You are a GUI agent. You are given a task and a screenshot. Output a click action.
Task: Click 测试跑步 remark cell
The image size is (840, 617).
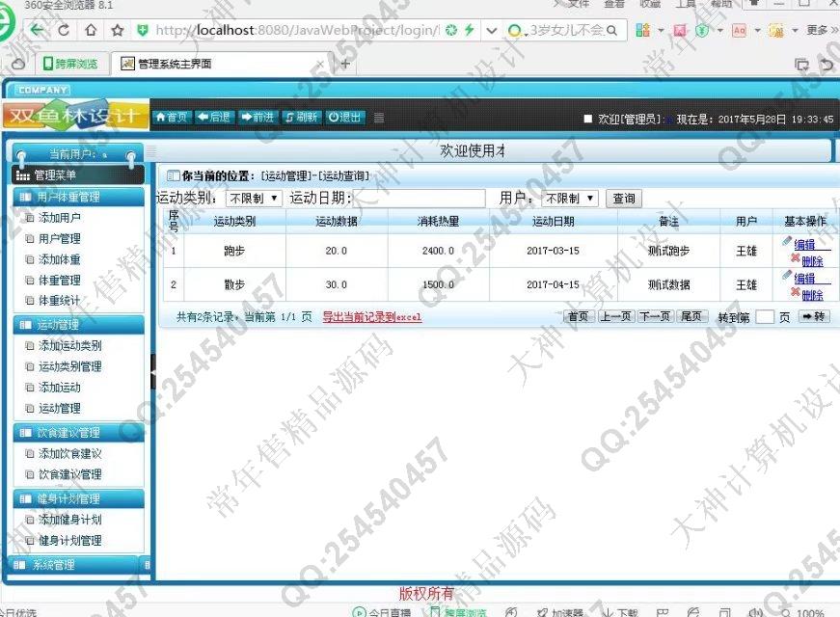coord(668,251)
